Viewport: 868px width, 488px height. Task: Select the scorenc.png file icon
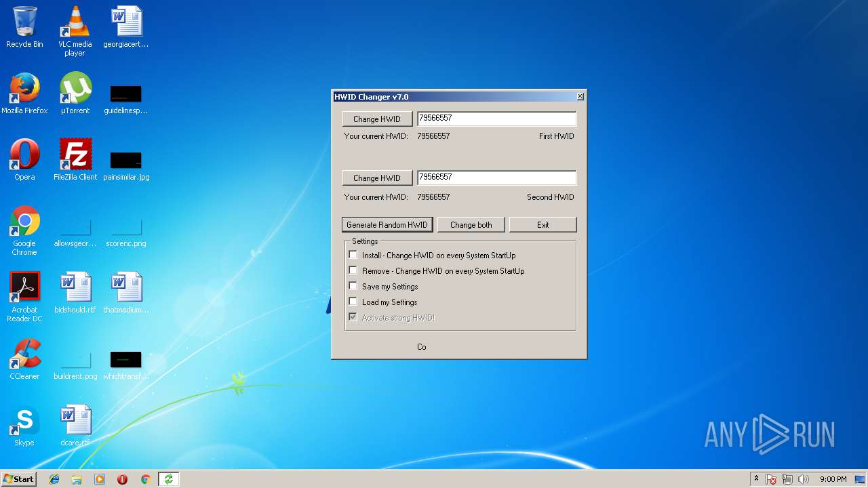(x=126, y=231)
